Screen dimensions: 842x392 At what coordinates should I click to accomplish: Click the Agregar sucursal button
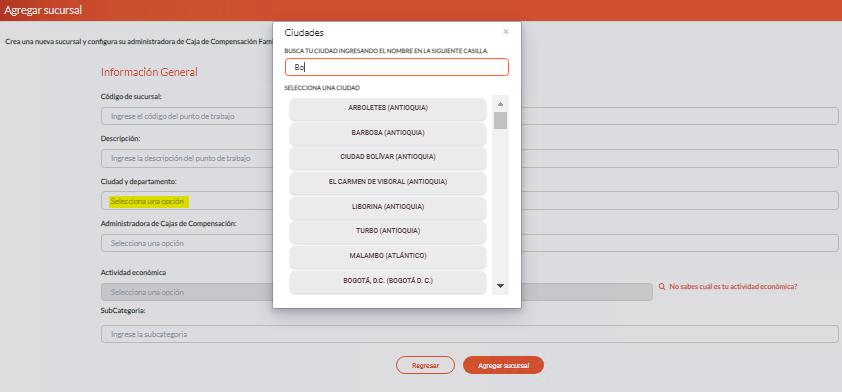coord(503,365)
